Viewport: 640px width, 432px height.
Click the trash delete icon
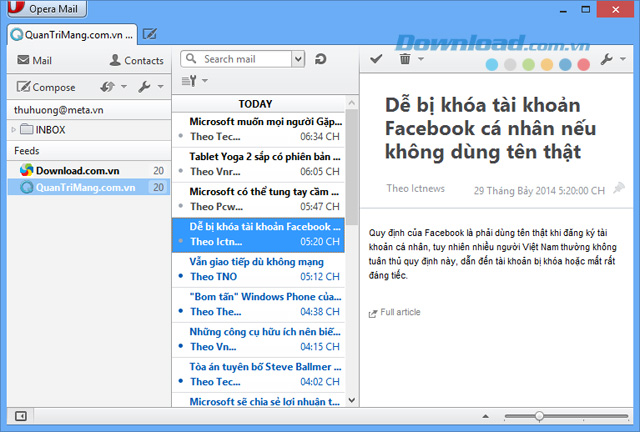coord(405,59)
